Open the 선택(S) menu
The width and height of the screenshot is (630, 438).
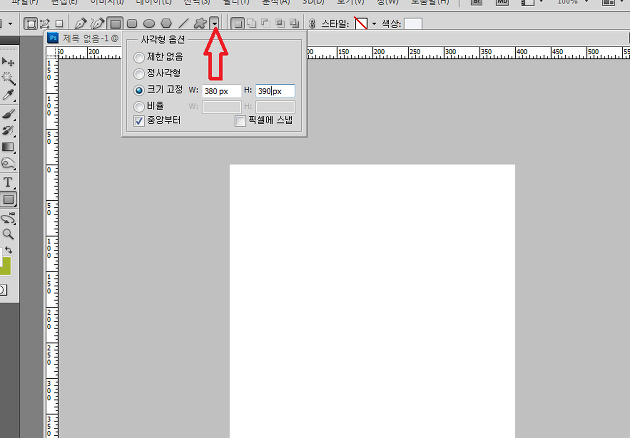(x=197, y=2)
